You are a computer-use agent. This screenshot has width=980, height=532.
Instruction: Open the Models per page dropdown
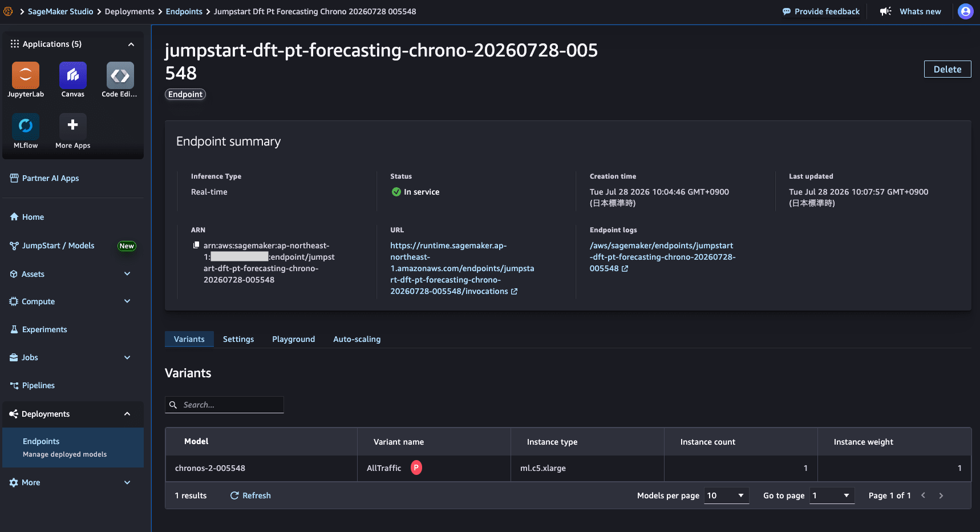(x=726, y=495)
